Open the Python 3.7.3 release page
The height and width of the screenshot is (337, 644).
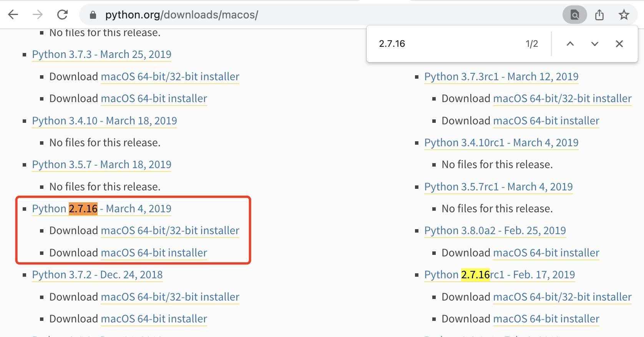101,54
